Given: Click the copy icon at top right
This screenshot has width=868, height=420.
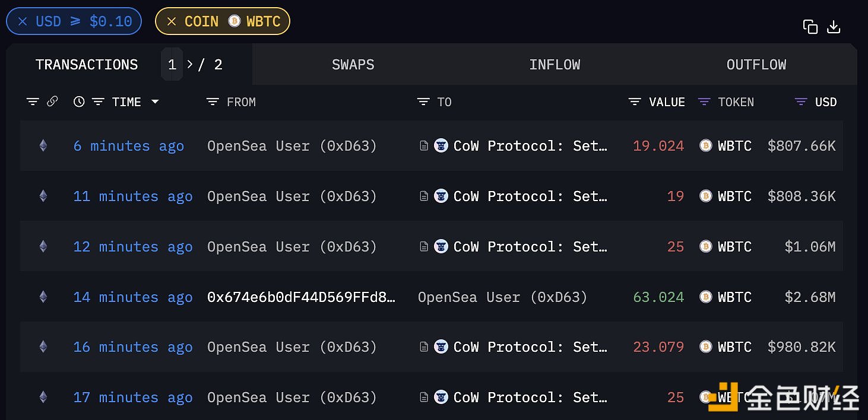Looking at the screenshot, I should click(x=810, y=27).
